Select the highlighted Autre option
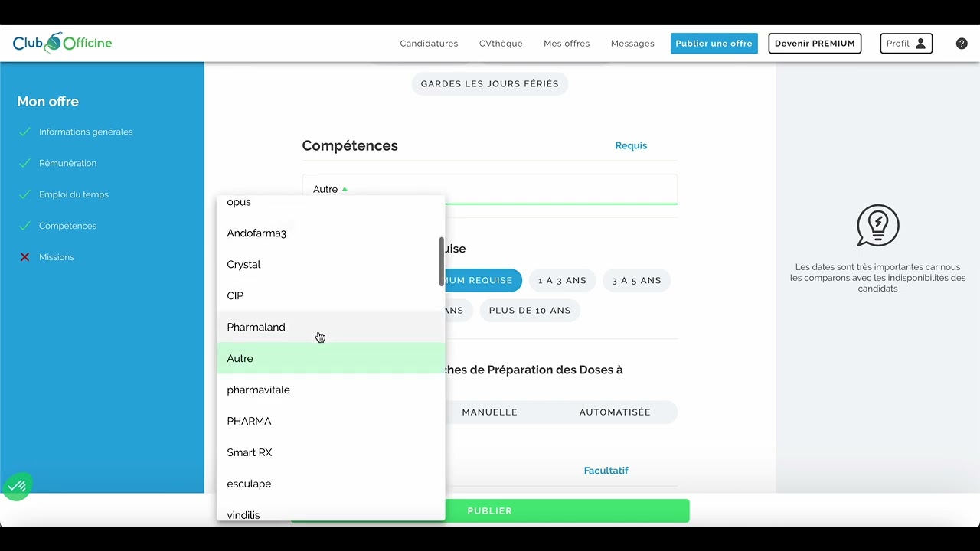 click(x=331, y=359)
